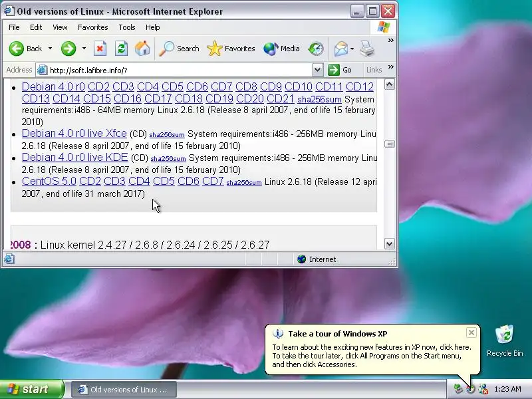
Task: Click the Safely Remove Hardware tray icon
Action: (458, 389)
